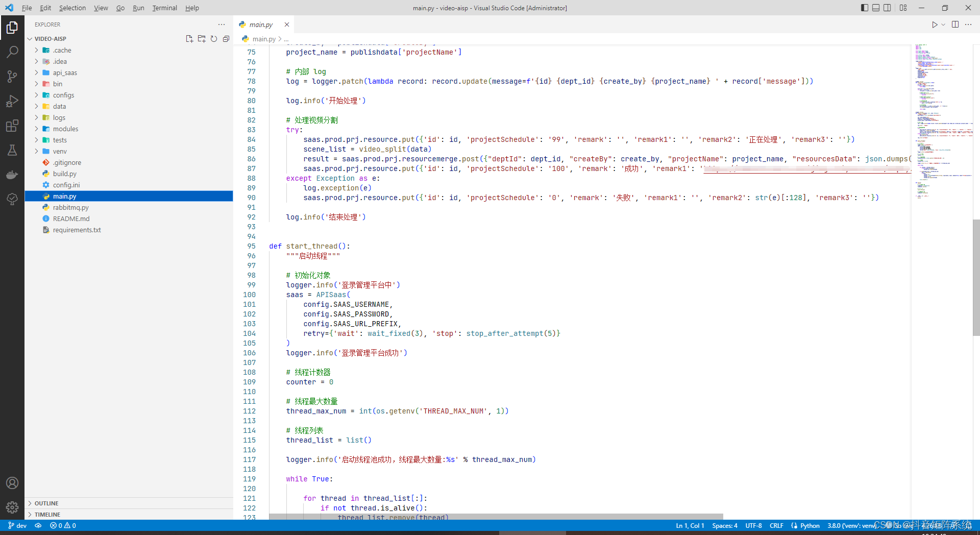The image size is (980, 535).
Task: Toggle secondary side bar layout icon
Action: 888,8
